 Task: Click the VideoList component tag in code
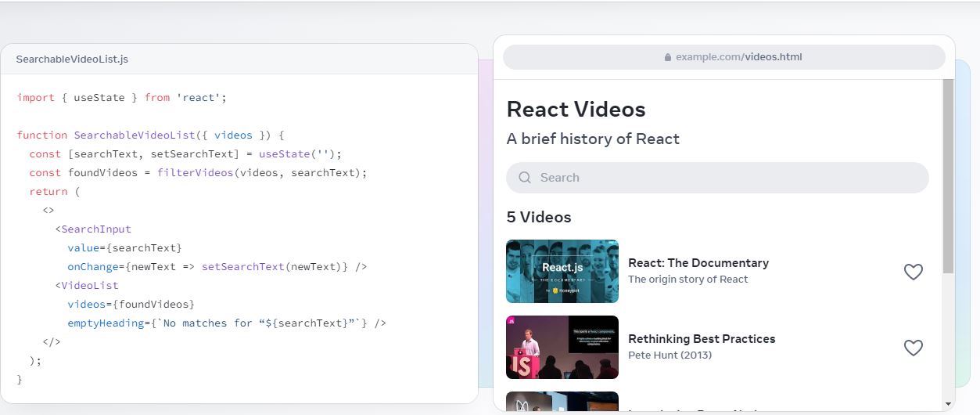(90, 286)
